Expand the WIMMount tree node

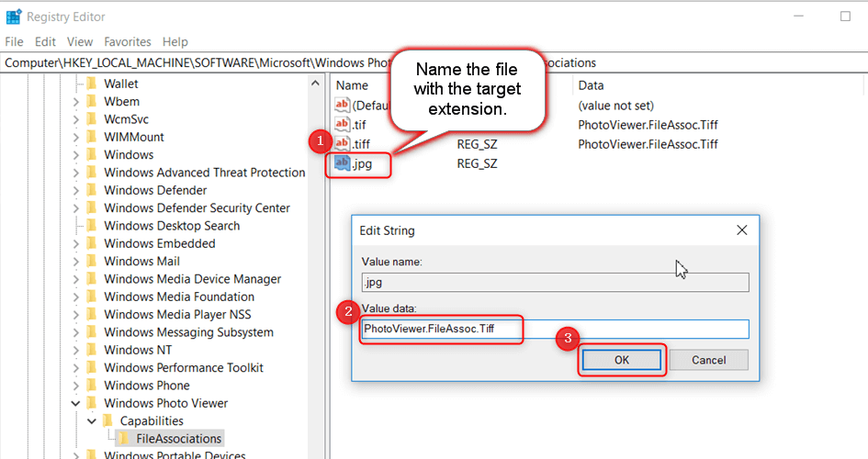point(76,137)
